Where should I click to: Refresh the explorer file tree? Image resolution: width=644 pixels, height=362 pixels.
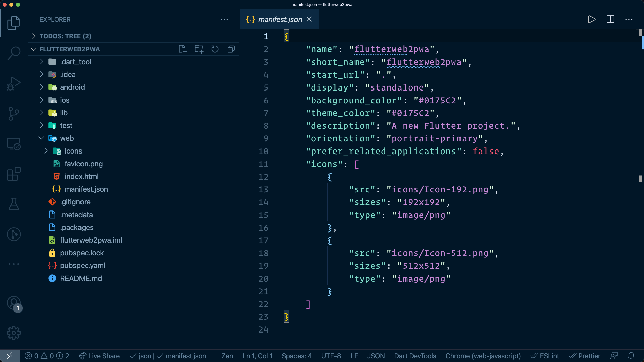(x=215, y=49)
